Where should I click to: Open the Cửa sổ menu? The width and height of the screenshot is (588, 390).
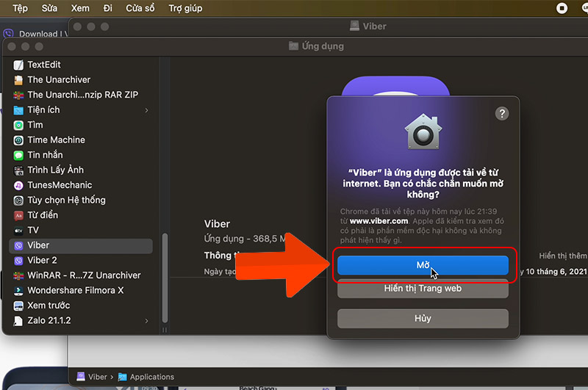[140, 8]
